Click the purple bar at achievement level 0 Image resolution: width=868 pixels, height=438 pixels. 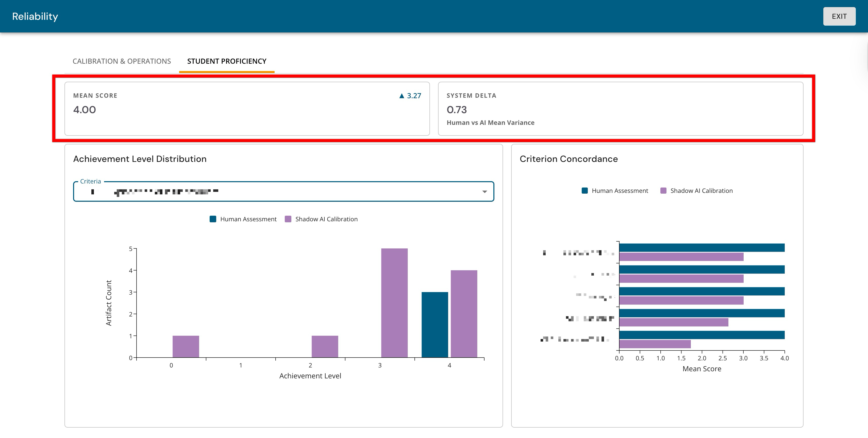pyautogui.click(x=186, y=346)
